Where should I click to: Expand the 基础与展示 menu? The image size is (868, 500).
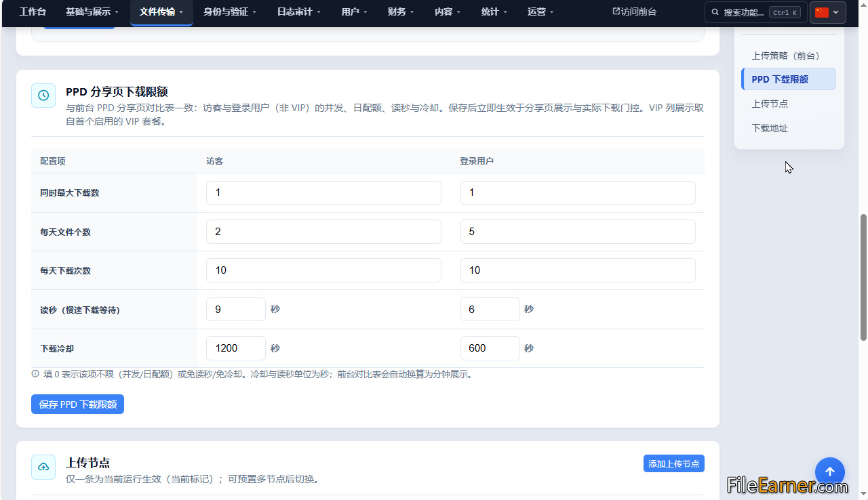(x=92, y=12)
